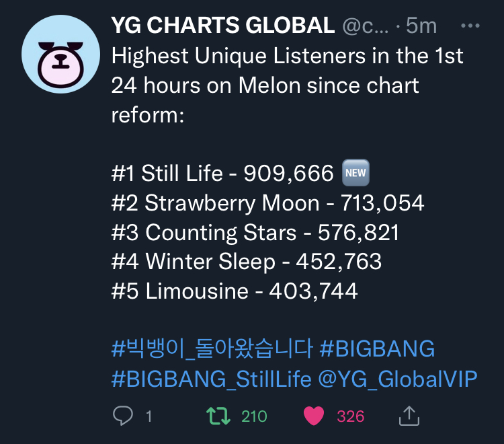The image size is (504, 444).
Task: Open the three-dot more options menu
Action: pyautogui.click(x=470, y=26)
